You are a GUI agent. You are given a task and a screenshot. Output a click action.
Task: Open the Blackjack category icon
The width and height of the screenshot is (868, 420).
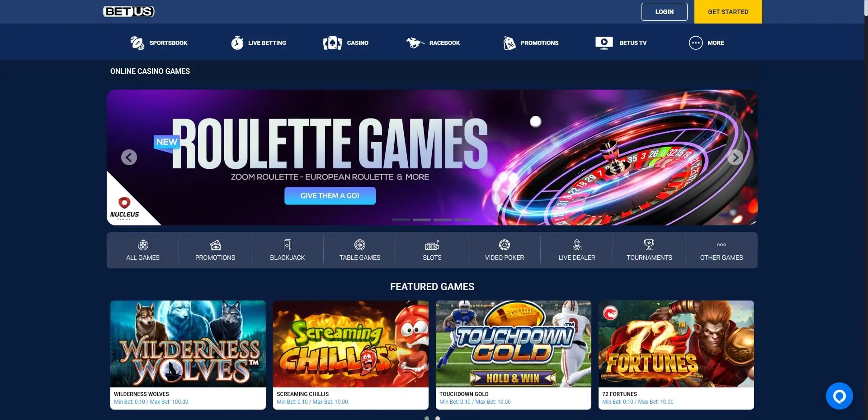pos(287,245)
